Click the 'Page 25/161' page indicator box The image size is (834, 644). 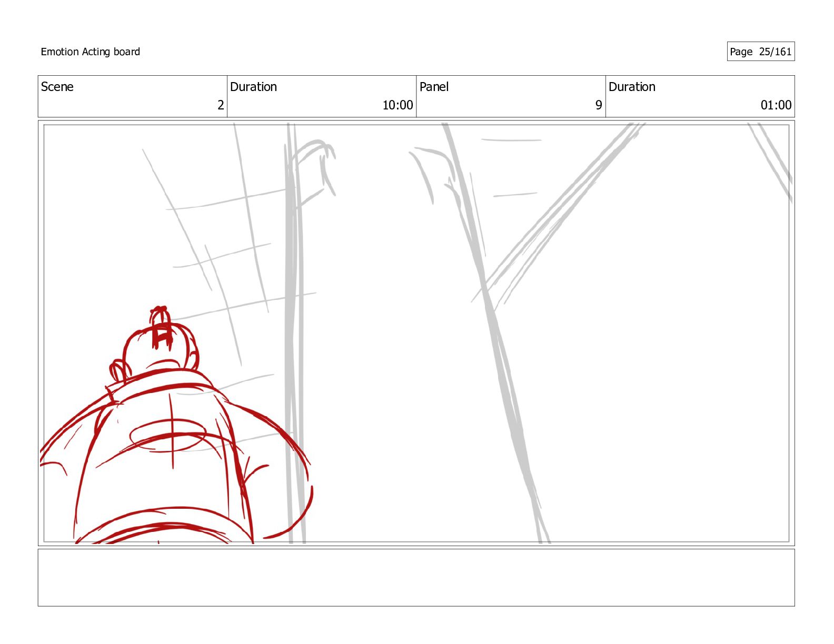click(x=760, y=52)
